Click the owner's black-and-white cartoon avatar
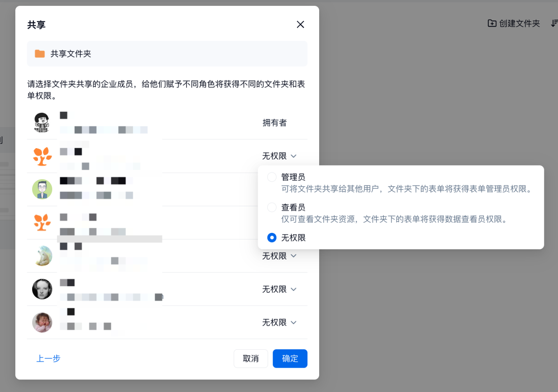 pos(42,123)
